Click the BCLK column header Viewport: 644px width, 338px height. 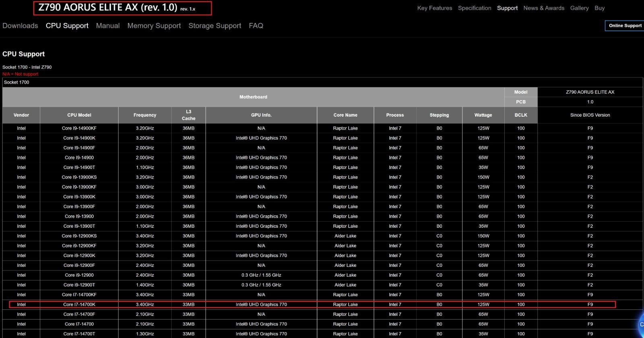(x=521, y=115)
